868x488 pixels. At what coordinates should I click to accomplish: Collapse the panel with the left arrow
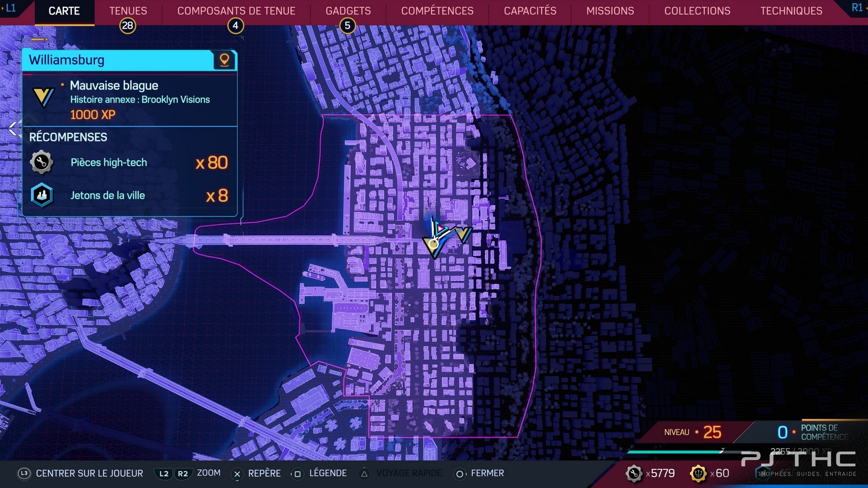point(13,129)
